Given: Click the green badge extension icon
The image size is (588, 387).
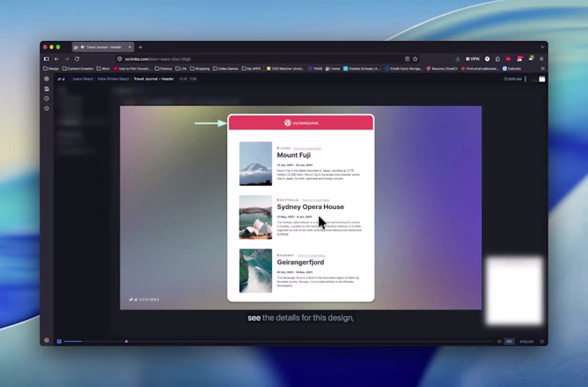Looking at the screenshot, I should click(531, 58).
